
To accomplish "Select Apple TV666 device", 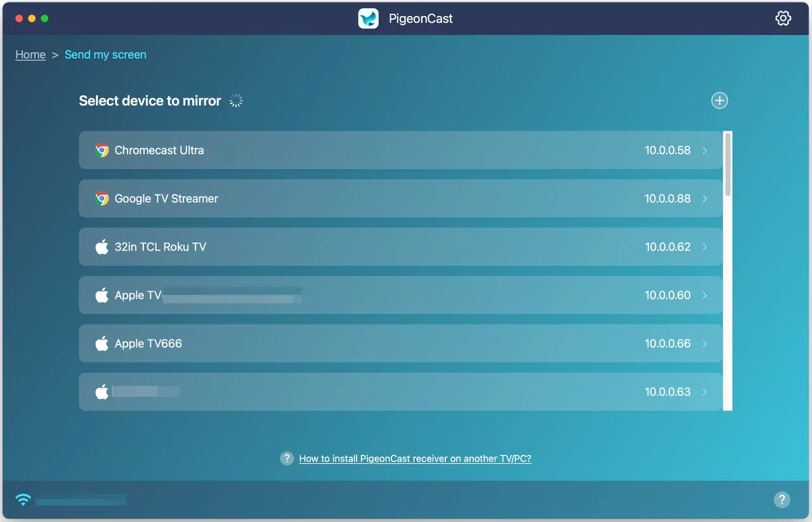I will [x=400, y=343].
